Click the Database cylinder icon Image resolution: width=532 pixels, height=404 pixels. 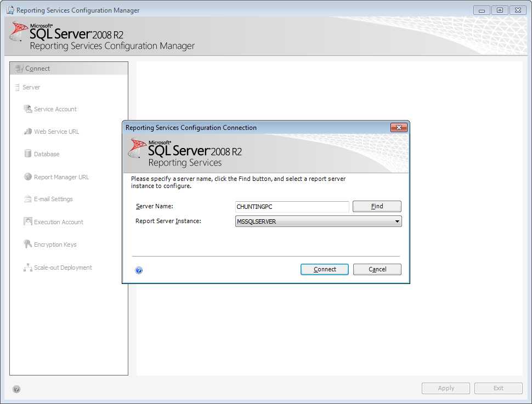click(28, 153)
